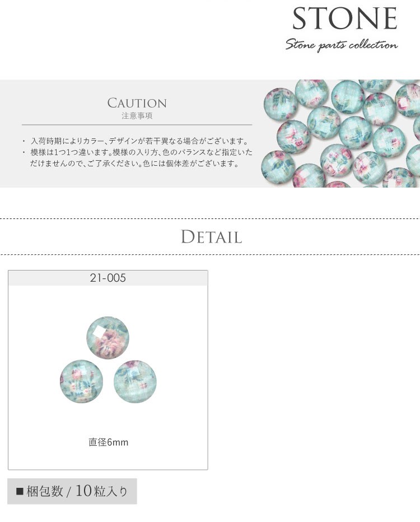Viewport: 420px width, 522px height.
Task: Click the floral stones banner photo
Action: (x=341, y=133)
